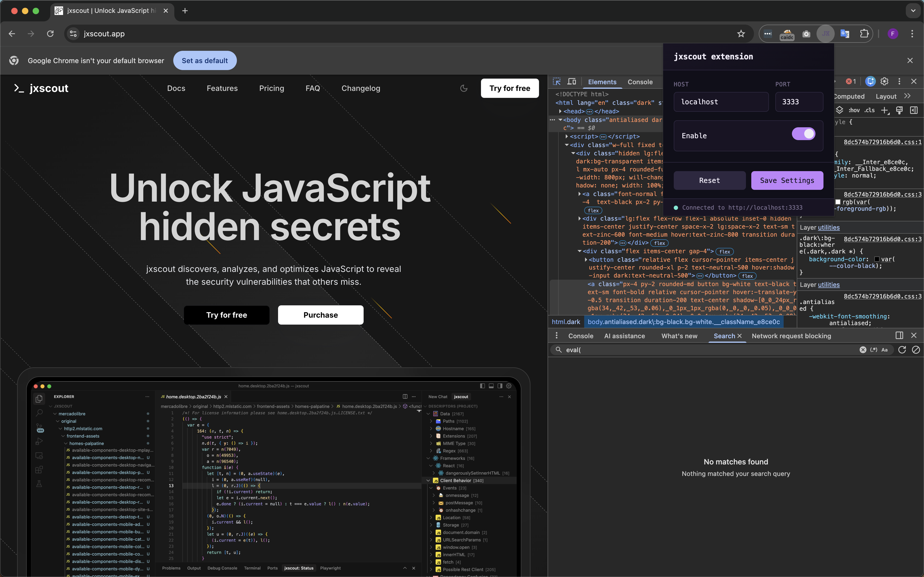Screen dimensions: 924x577
Task: Click Save Settings in extension popup
Action: pos(787,180)
